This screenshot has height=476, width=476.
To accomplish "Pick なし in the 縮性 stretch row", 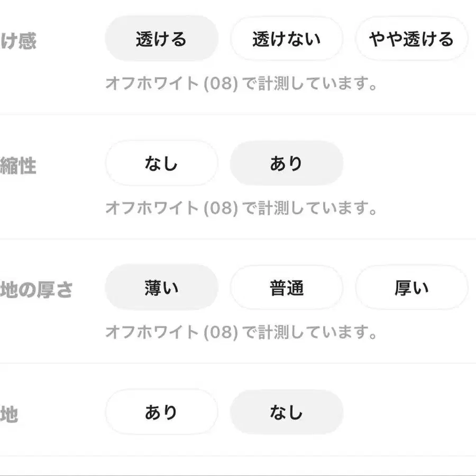I will click(161, 163).
